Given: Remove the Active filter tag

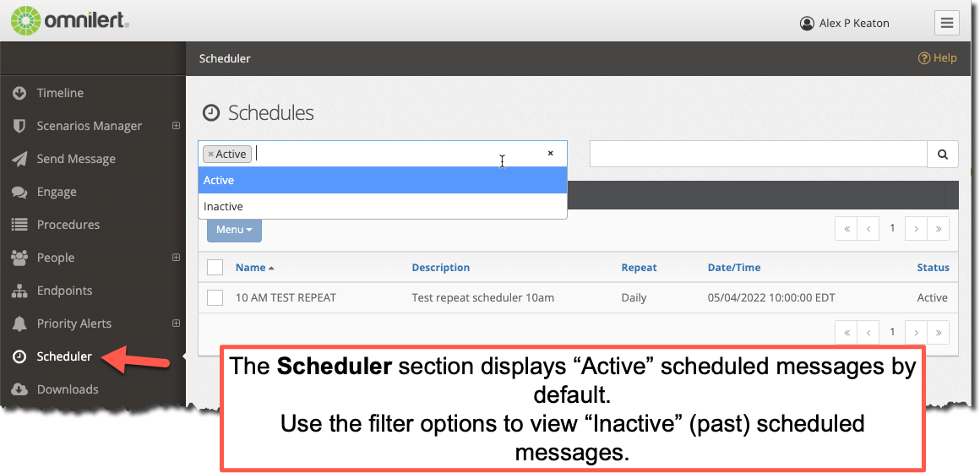Looking at the screenshot, I should 210,155.
